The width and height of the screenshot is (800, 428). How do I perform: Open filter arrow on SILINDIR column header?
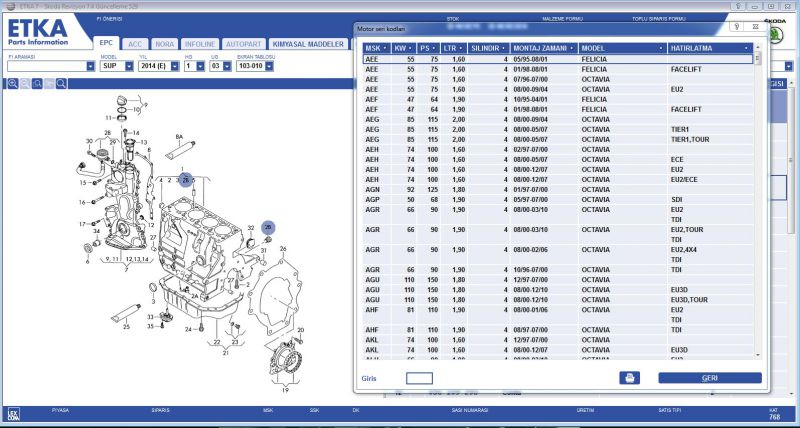[x=504, y=48]
